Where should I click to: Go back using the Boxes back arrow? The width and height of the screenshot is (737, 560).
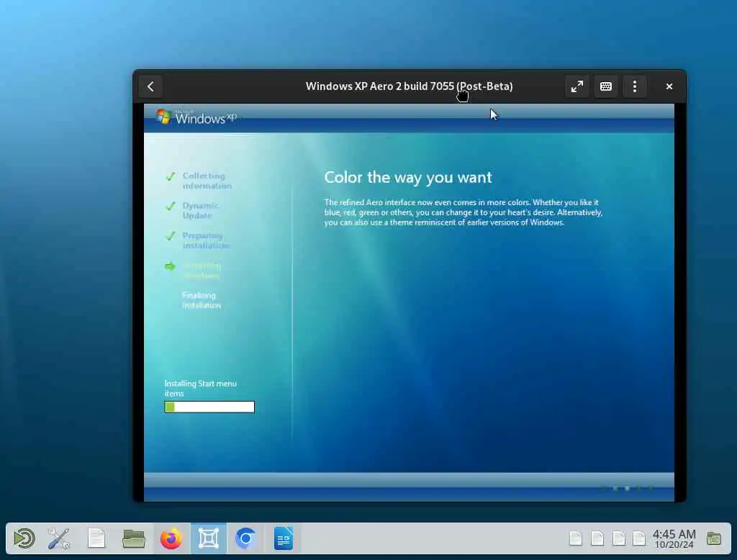(x=150, y=86)
